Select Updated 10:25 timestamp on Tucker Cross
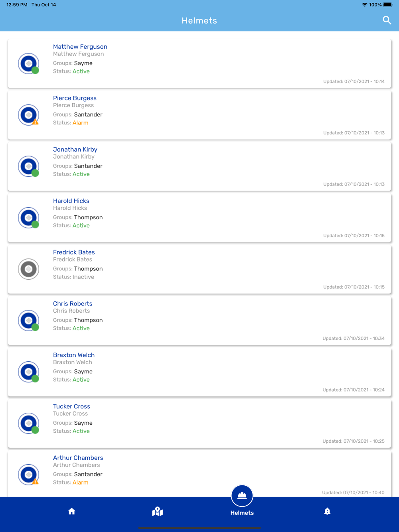The image size is (399, 532). [354, 441]
